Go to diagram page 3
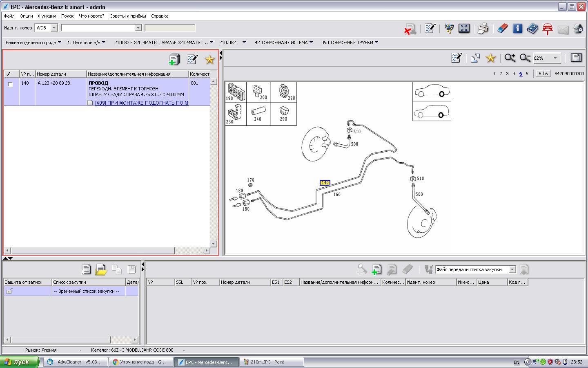Image resolution: width=588 pixels, height=368 pixels. click(x=507, y=74)
